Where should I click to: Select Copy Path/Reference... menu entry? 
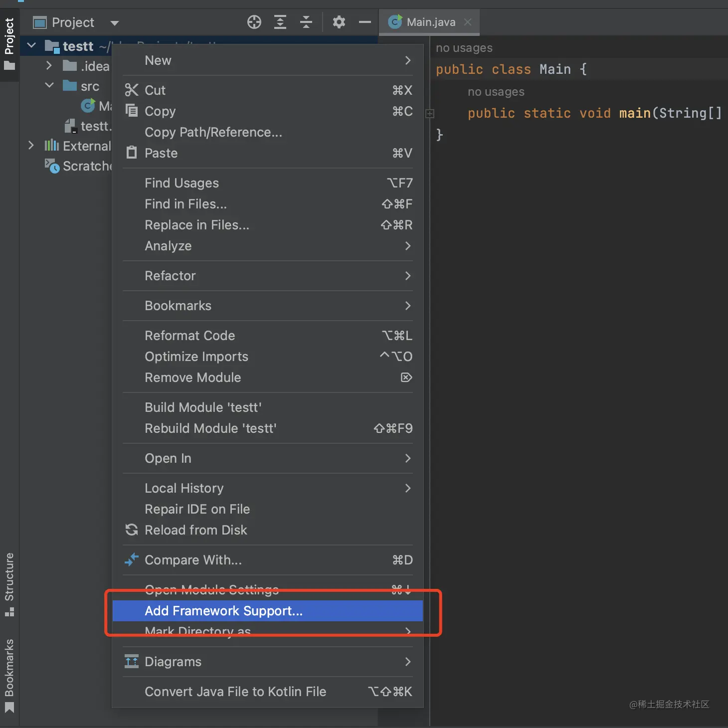click(x=268, y=132)
